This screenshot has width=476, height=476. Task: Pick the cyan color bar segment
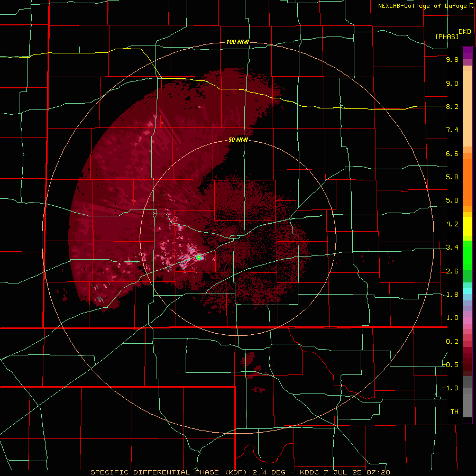[x=467, y=291]
